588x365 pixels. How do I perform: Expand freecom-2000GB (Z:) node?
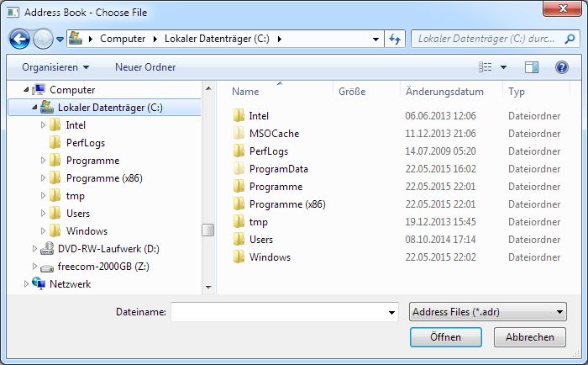pyautogui.click(x=34, y=267)
